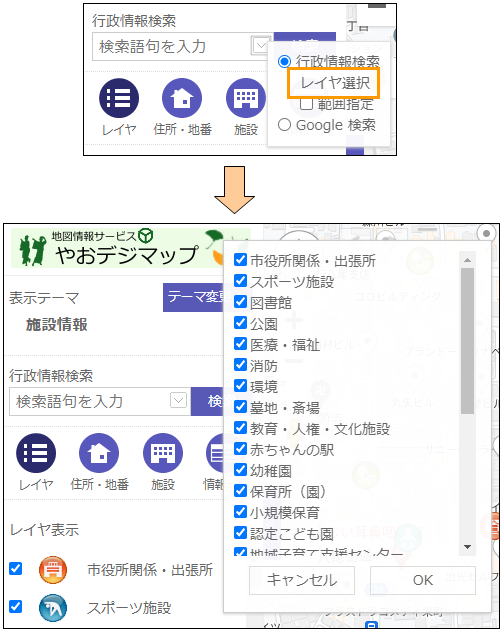Expand the search dropdown arrow in the top panel
Image resolution: width=503 pixels, height=630 pixels.
261,45
